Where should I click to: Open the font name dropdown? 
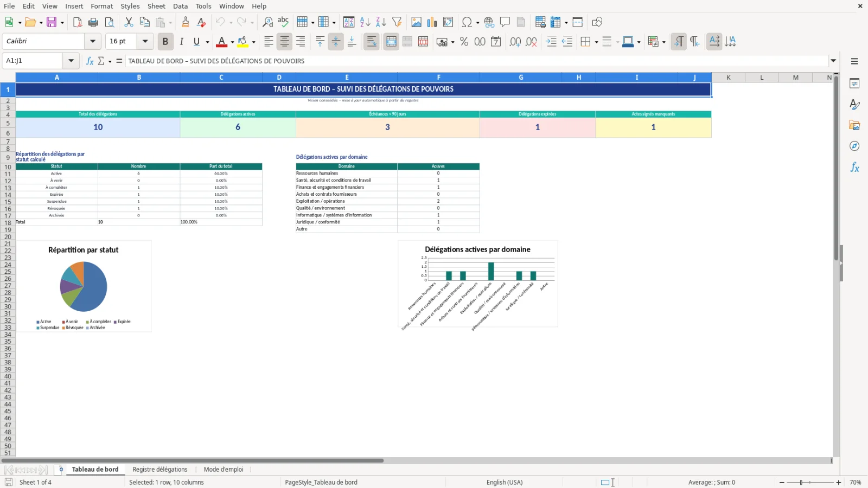(x=93, y=41)
